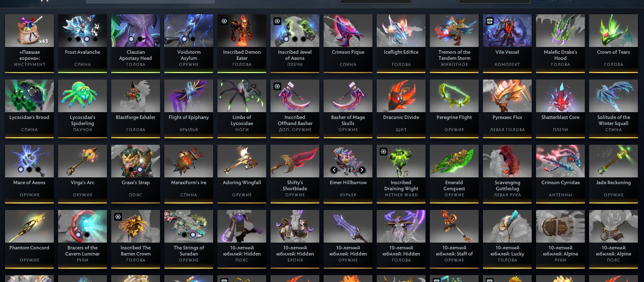
Task: Click the gem icon on Inscribed Demon Eater
Action: click(224, 21)
